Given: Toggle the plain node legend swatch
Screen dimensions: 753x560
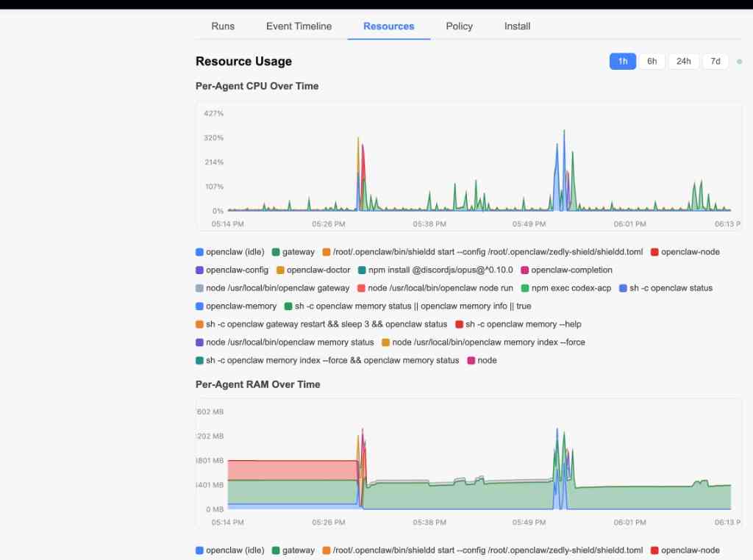Looking at the screenshot, I should (x=471, y=360).
